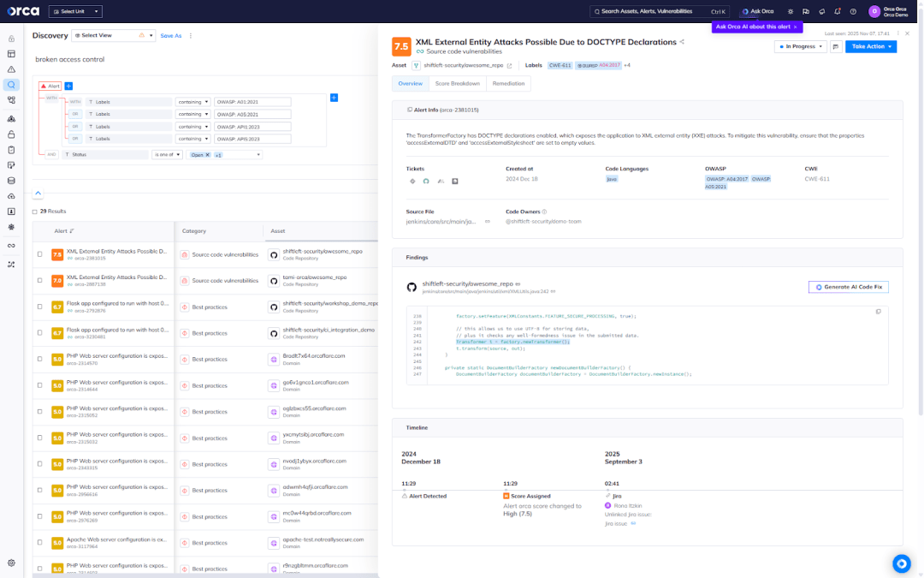Click the announcements megaphone icon

[821, 11]
